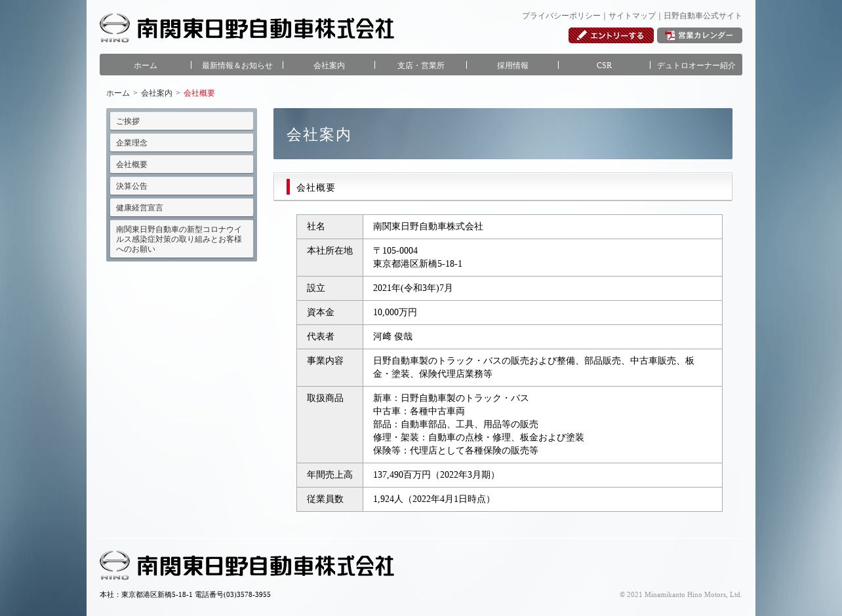The width and height of the screenshot is (842, 616).
Task: Click the 会社概要 section heading
Action: click(x=503, y=187)
